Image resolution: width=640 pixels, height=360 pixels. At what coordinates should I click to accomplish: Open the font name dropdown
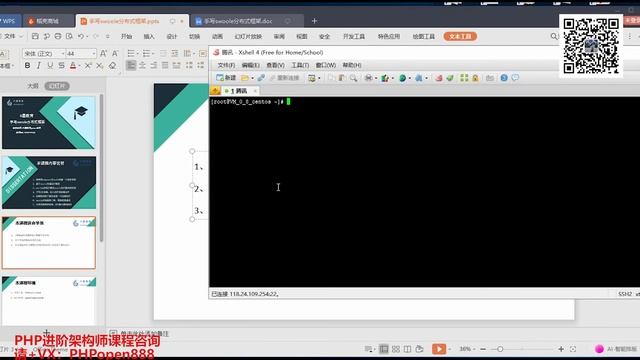click(x=62, y=53)
